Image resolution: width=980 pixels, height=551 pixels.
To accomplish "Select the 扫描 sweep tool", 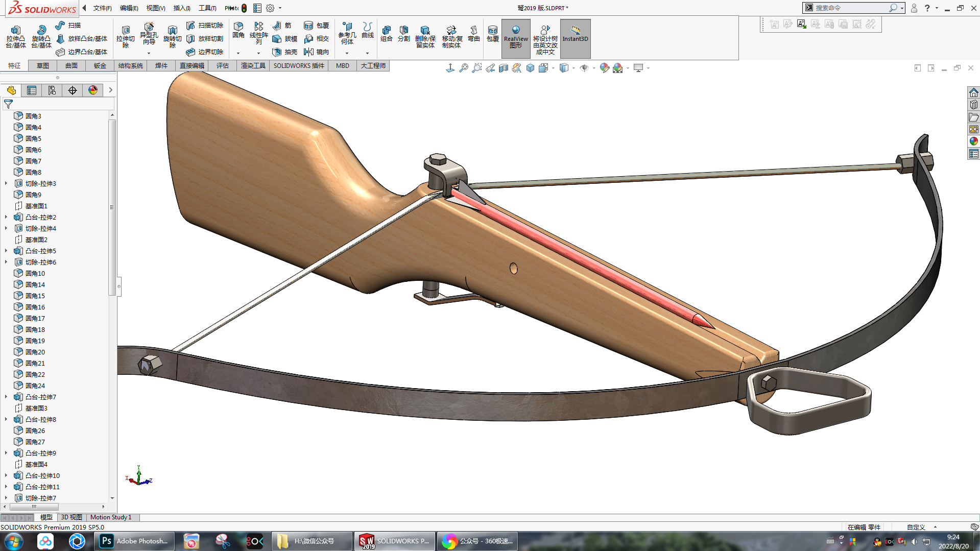I will point(68,25).
